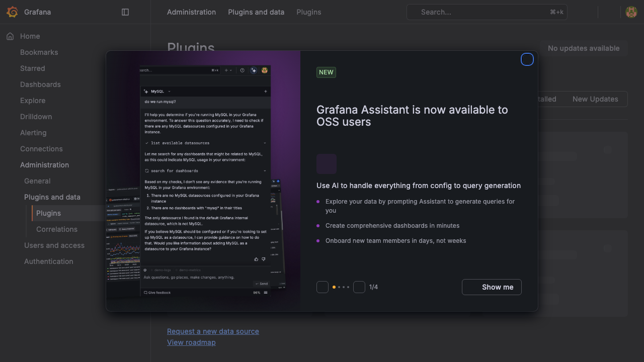Open the user avatar profile menu
644x362 pixels.
[631, 12]
